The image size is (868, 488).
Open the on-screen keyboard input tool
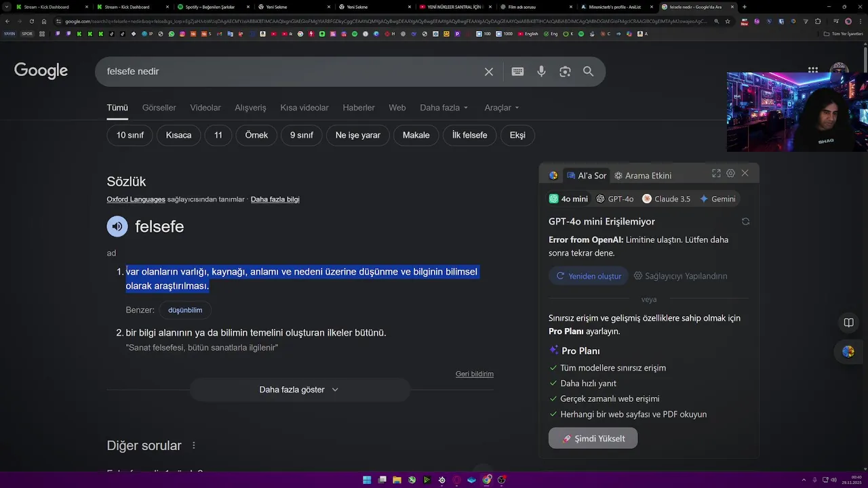pyautogui.click(x=517, y=71)
